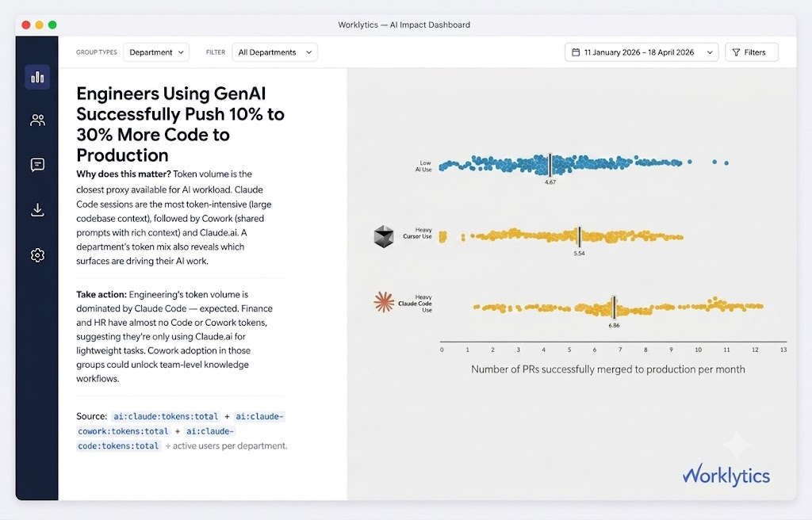812x520 pixels.
Task: Open the Department group type dropdown
Action: click(x=156, y=52)
